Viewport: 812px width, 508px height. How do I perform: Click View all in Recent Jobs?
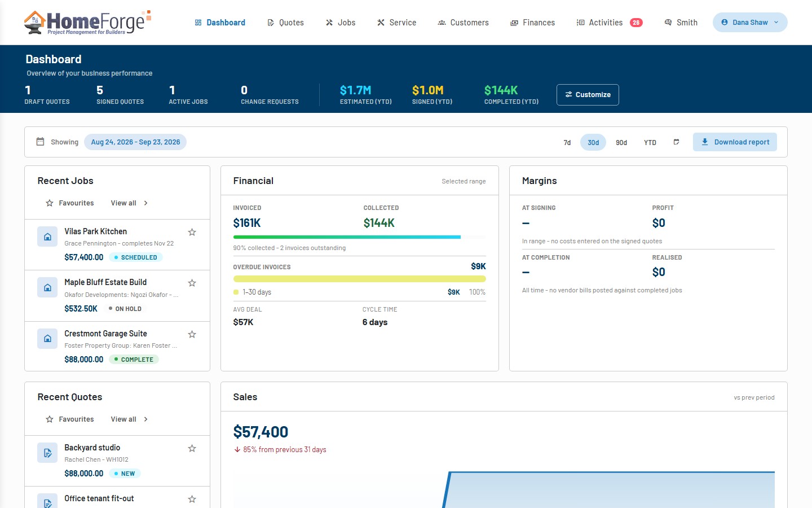(123, 203)
